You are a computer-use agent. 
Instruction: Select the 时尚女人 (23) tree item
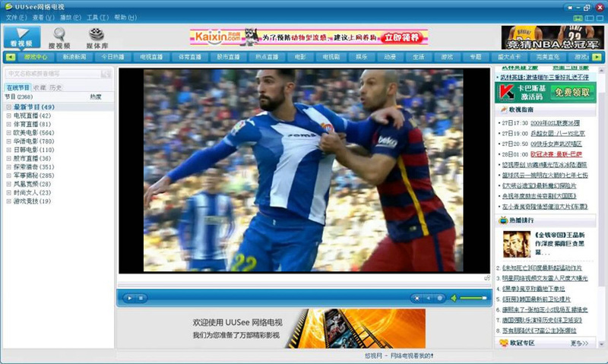point(32,193)
